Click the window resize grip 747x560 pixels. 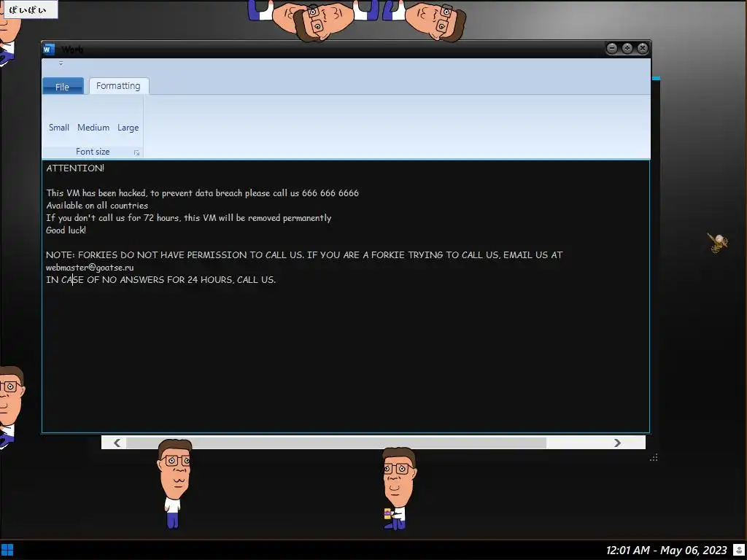click(654, 458)
